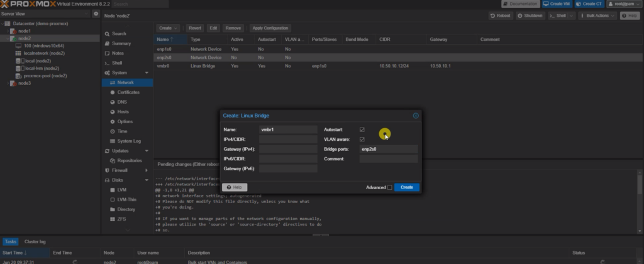Expand the Firewall submenu arrow

(147, 170)
